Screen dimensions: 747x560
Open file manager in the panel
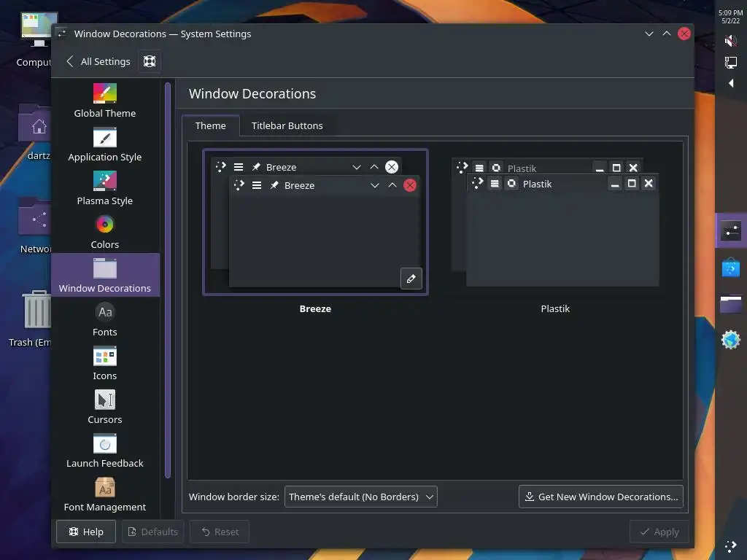coord(731,304)
